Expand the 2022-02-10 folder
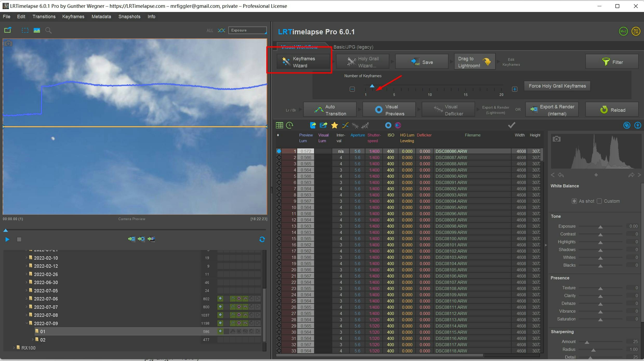Viewport: 644px width, 361px height. pyautogui.click(x=26, y=258)
